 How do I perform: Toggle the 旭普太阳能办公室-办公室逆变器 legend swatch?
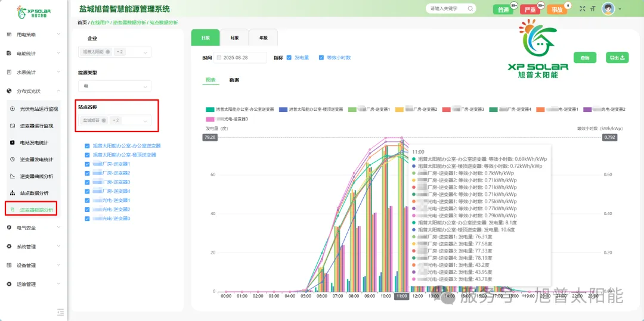click(210, 110)
